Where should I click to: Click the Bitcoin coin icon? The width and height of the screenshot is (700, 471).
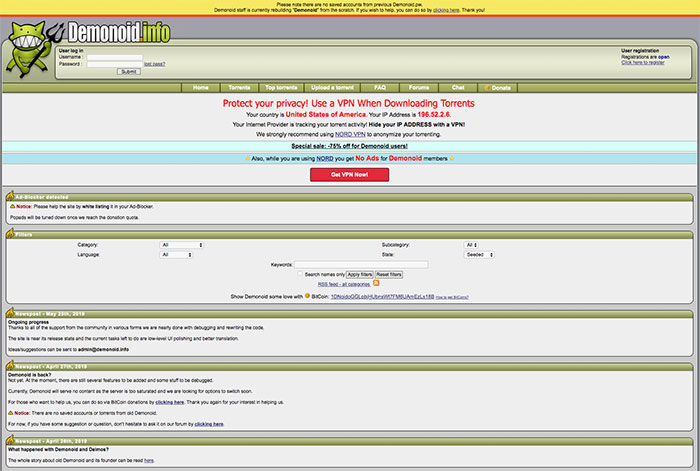tap(307, 296)
